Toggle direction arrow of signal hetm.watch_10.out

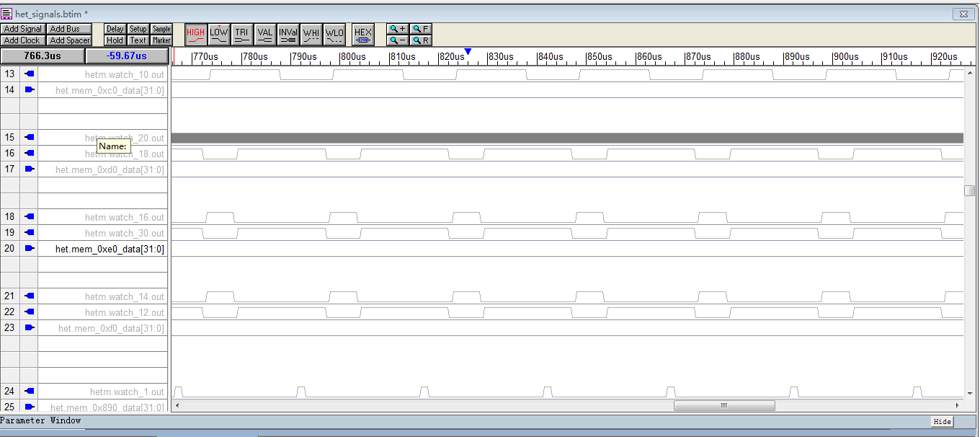click(x=29, y=74)
